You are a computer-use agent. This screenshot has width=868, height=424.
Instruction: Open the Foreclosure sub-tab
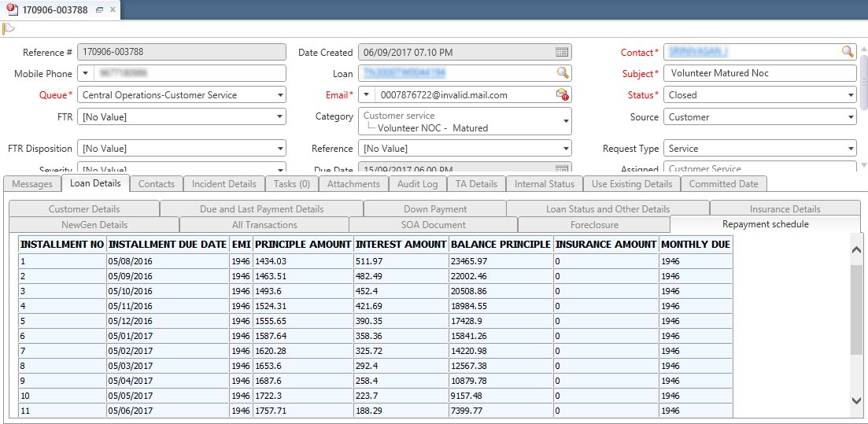click(x=594, y=225)
